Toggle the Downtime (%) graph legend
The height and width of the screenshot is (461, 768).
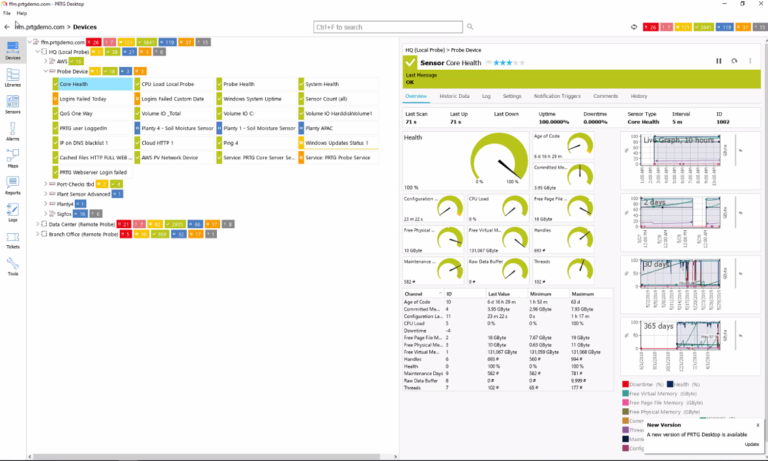(643, 385)
